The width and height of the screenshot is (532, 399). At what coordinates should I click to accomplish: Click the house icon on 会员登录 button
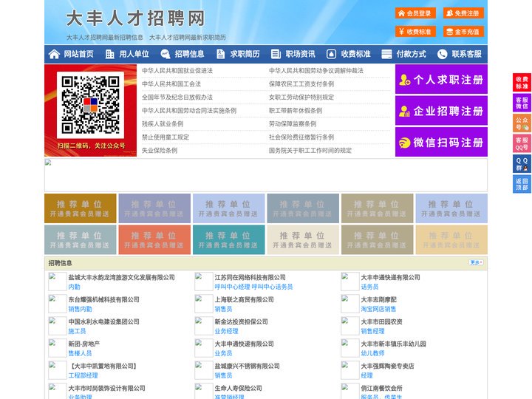tap(402, 13)
